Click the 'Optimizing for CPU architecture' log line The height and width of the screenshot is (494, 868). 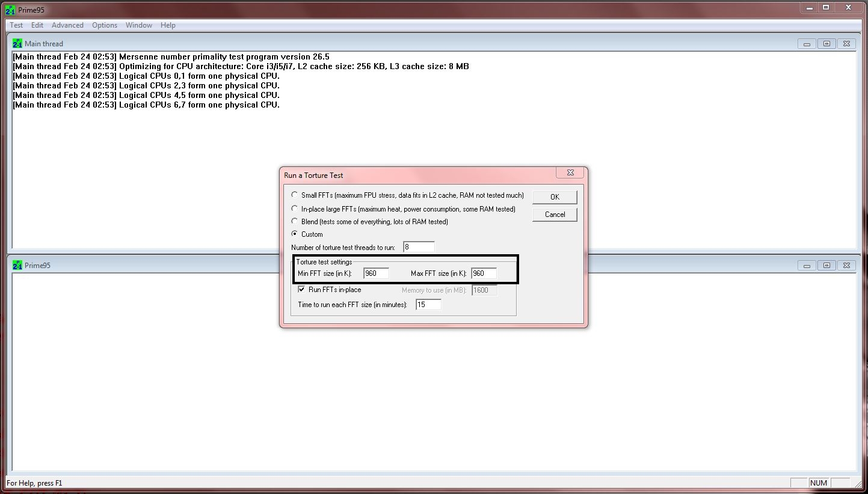click(241, 67)
